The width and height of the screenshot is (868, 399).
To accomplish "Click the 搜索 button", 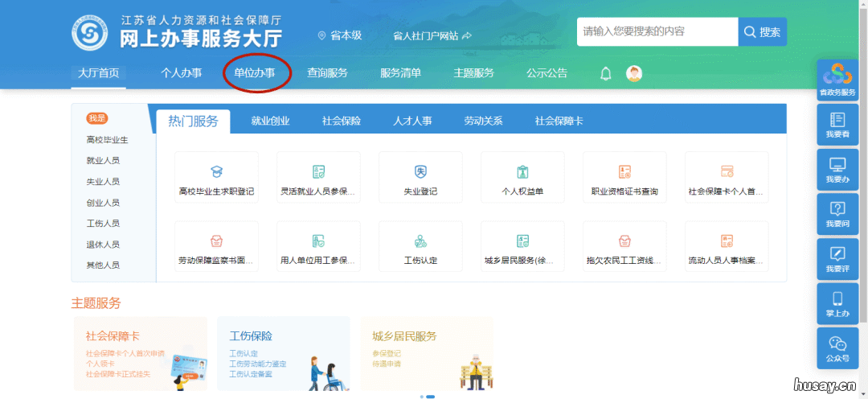I will (x=762, y=31).
